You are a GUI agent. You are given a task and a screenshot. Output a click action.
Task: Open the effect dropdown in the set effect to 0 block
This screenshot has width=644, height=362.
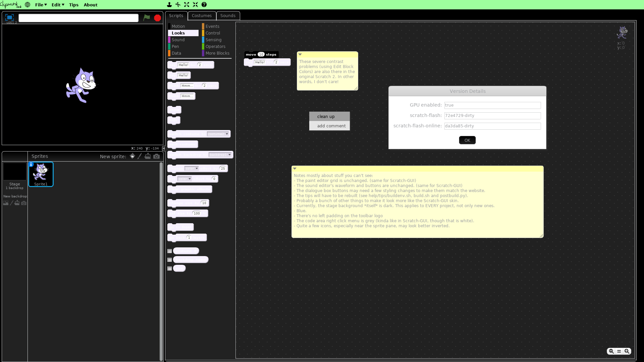[x=184, y=179]
